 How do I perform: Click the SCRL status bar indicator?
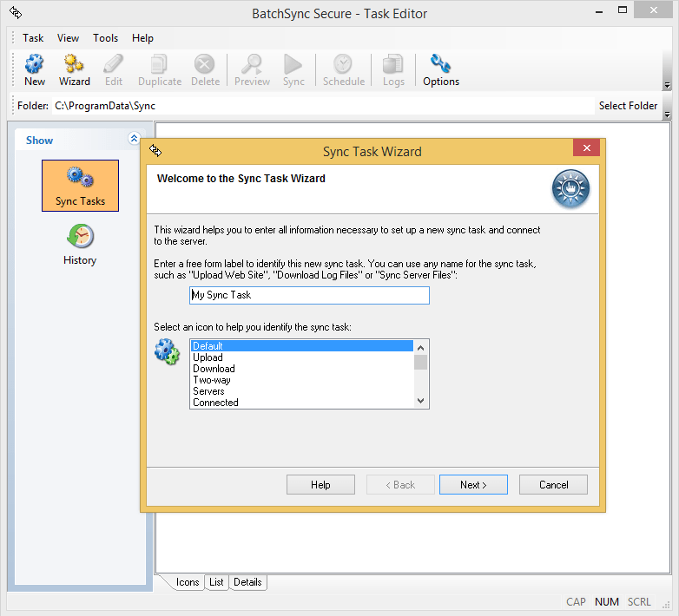[x=639, y=602]
